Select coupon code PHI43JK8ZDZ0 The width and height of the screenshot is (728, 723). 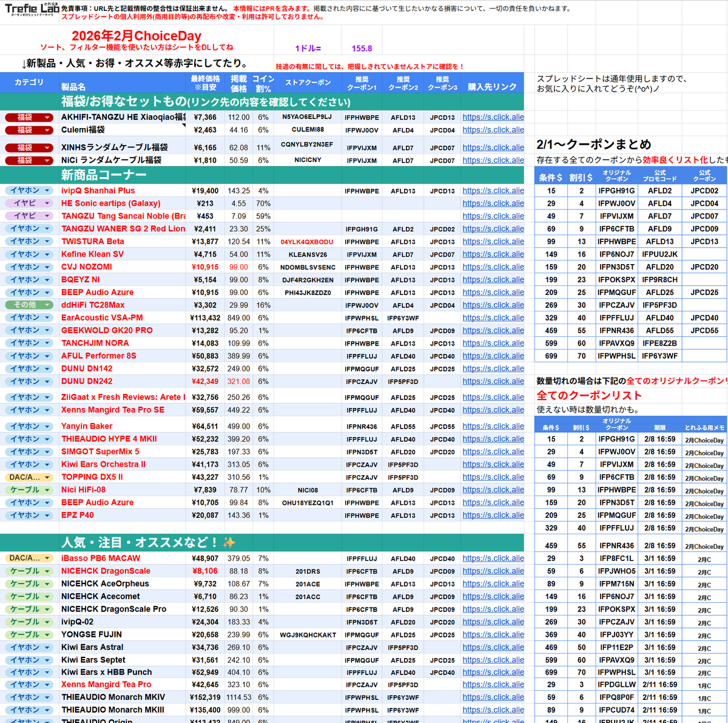coord(308,293)
